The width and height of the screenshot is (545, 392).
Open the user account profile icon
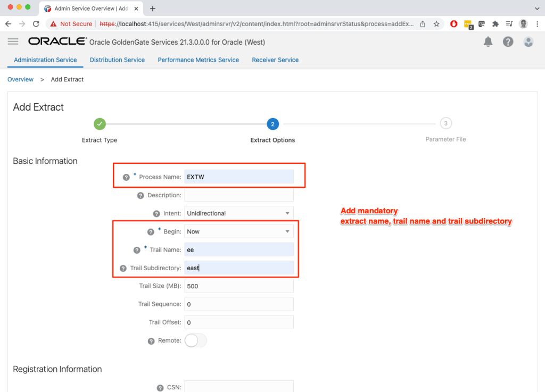pyautogui.click(x=528, y=41)
